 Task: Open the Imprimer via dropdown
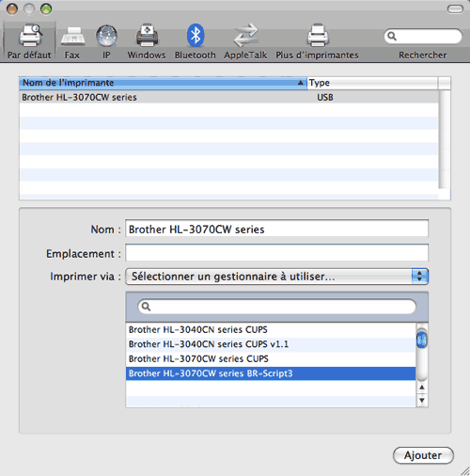tap(276, 277)
